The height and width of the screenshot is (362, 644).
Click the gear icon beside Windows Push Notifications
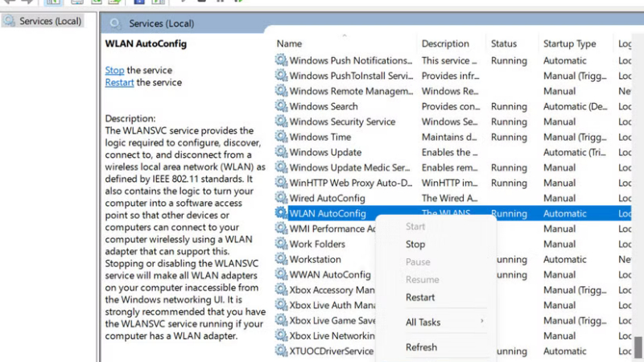coord(281,60)
